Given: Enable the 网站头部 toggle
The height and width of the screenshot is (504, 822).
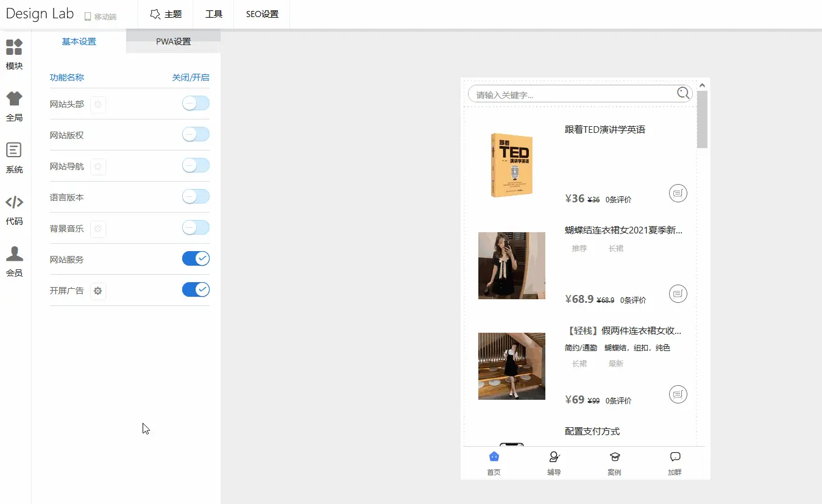Looking at the screenshot, I should [196, 104].
